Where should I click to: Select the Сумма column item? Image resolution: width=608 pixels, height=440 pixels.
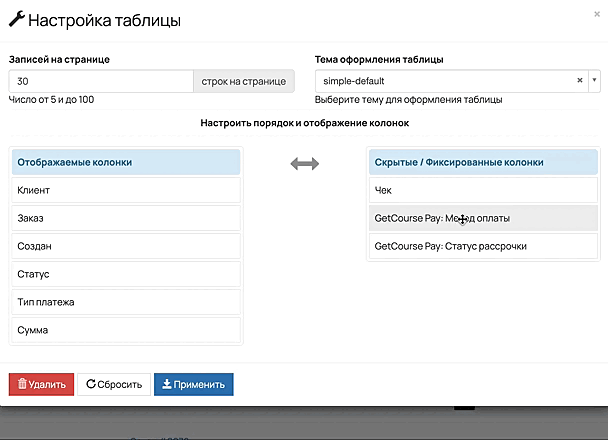(x=125, y=330)
